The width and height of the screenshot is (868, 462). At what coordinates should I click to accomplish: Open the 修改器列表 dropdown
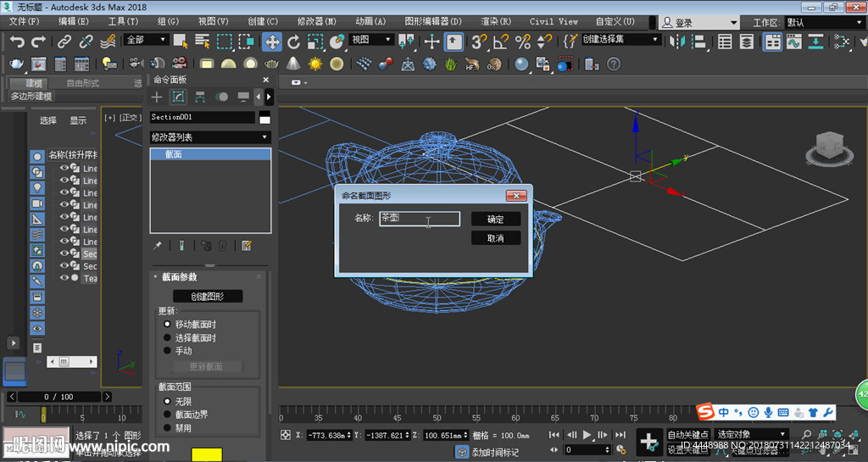coord(210,136)
